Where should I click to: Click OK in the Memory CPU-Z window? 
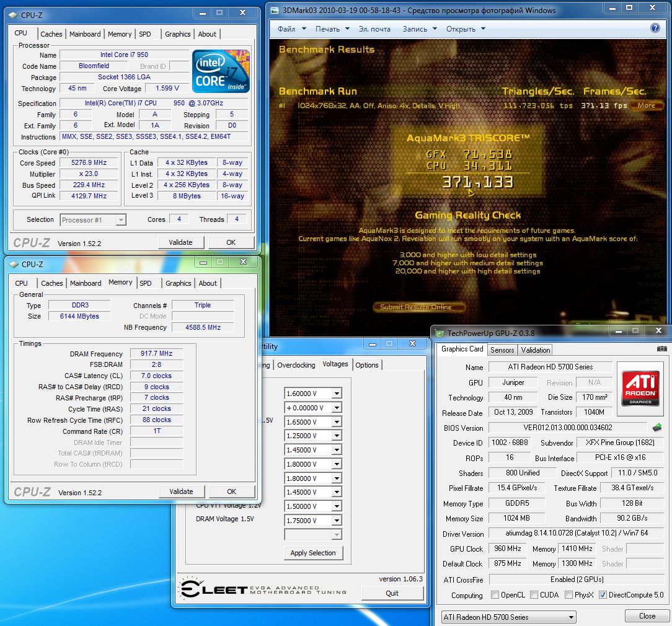tap(231, 492)
